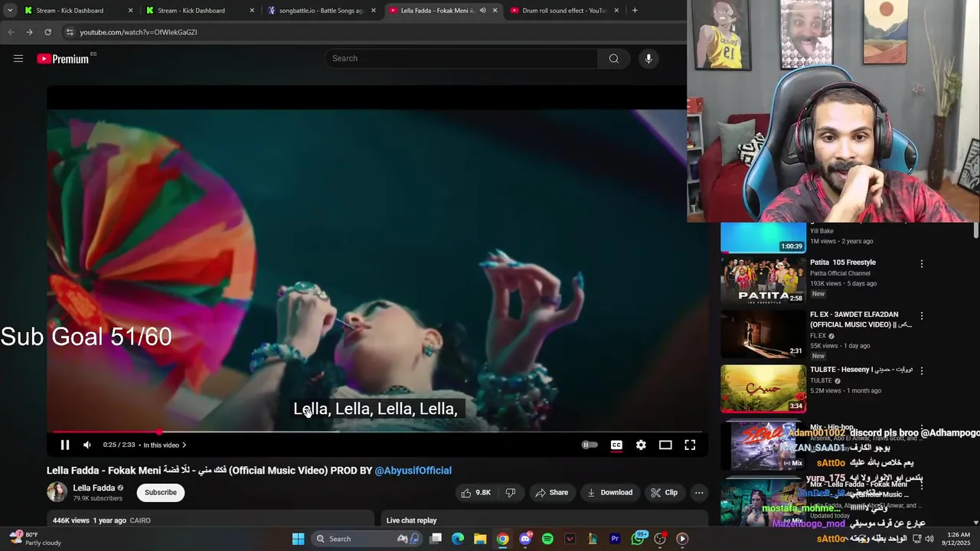Screen dimensions: 980x551
Task: Open the weather widget showing 80°F
Action: pos(34,539)
